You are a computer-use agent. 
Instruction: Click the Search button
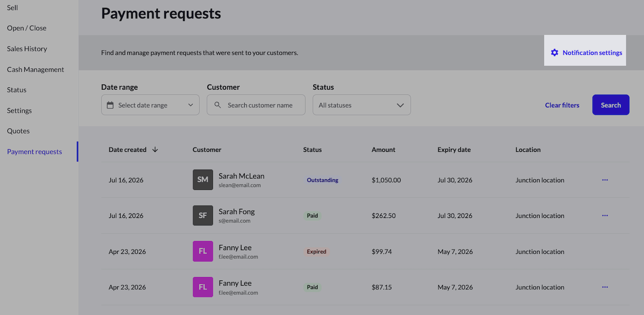tap(611, 105)
